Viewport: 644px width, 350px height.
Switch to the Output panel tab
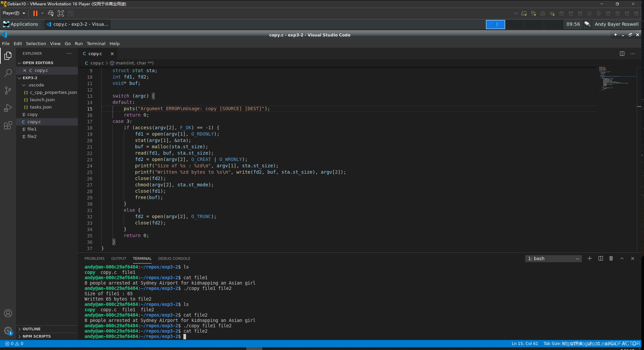pos(119,259)
